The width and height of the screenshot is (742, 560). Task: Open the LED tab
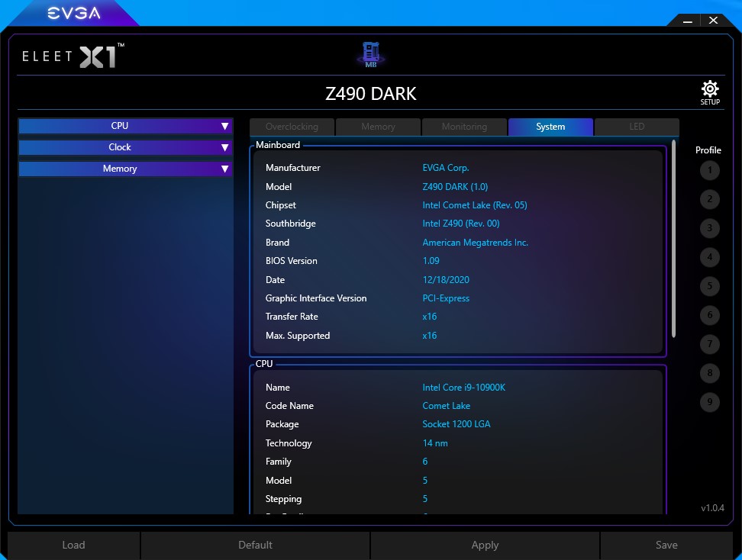pyautogui.click(x=637, y=127)
